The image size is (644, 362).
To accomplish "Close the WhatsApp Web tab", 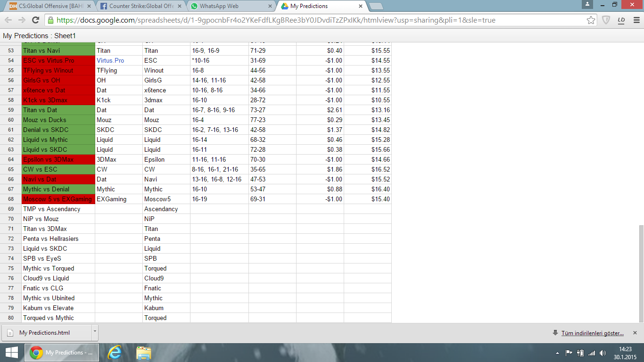I will [x=270, y=6].
